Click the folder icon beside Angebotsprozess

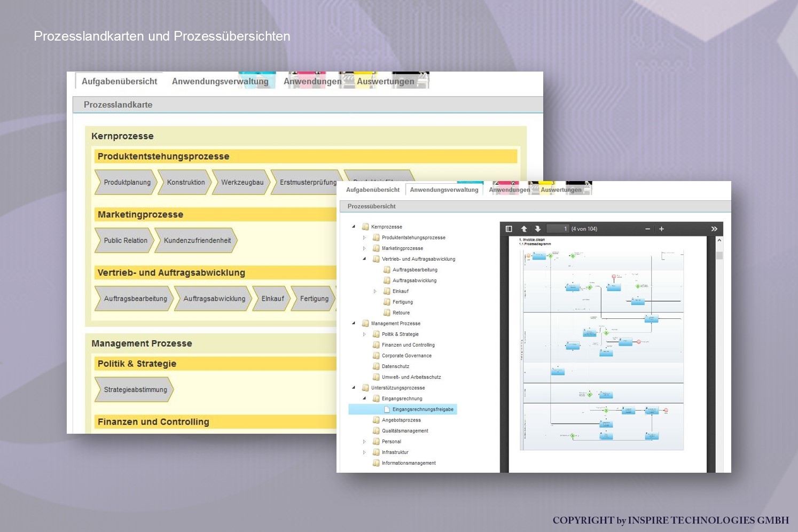[376, 420]
